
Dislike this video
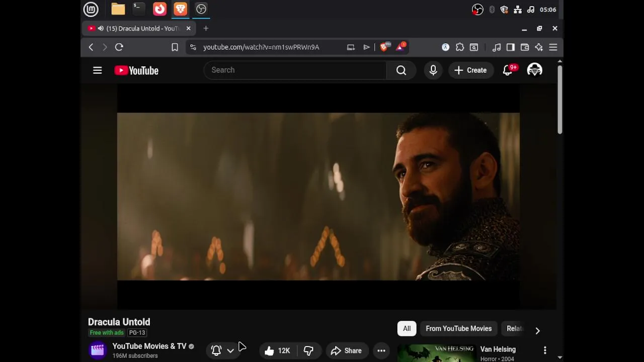(308, 351)
